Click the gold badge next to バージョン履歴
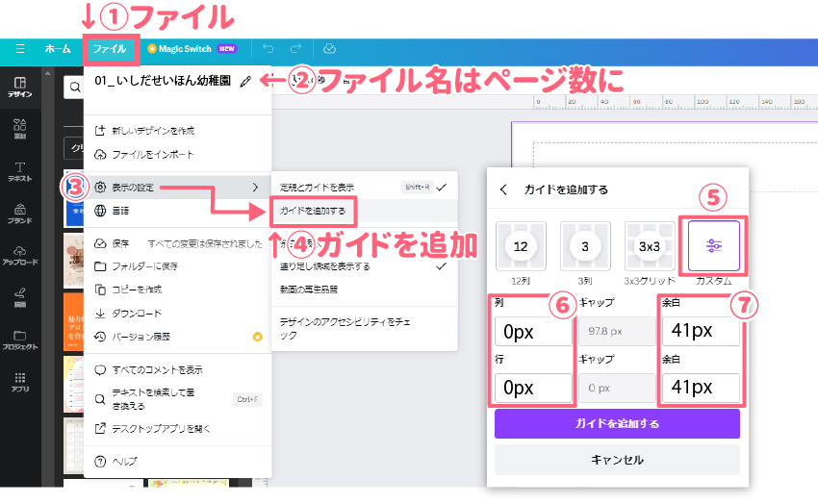 click(x=257, y=337)
